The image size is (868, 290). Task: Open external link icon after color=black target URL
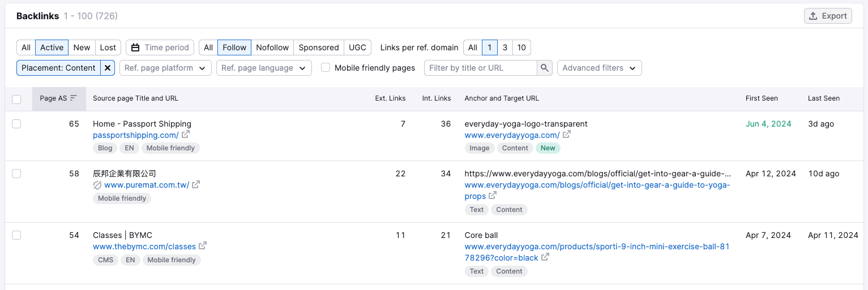[x=545, y=257]
